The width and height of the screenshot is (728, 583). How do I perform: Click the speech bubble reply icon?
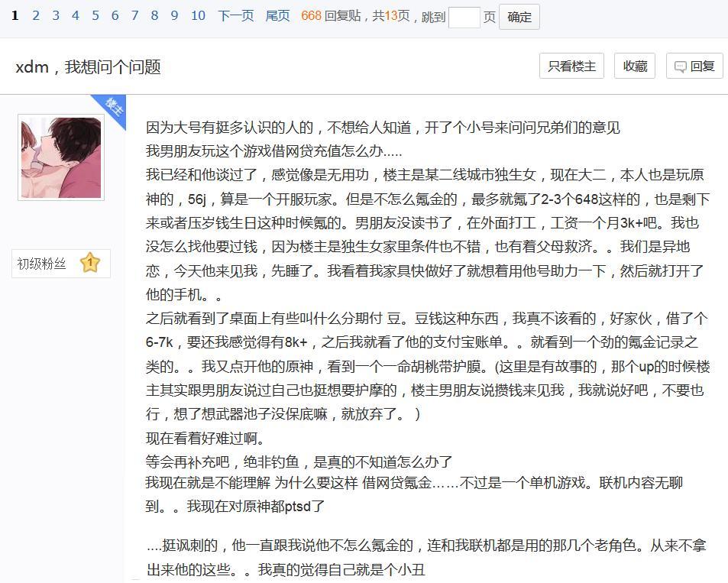[x=680, y=67]
